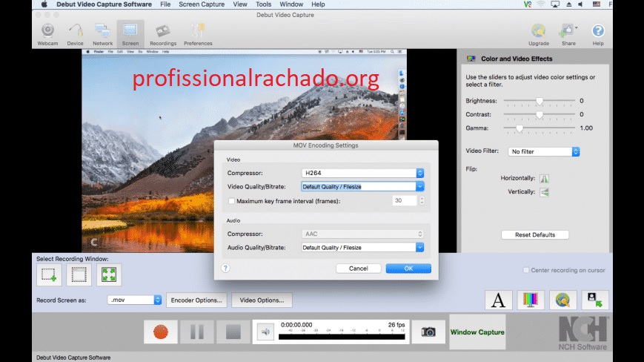Flip video Horizontally
This screenshot has width=644, height=362.
pyautogui.click(x=544, y=178)
